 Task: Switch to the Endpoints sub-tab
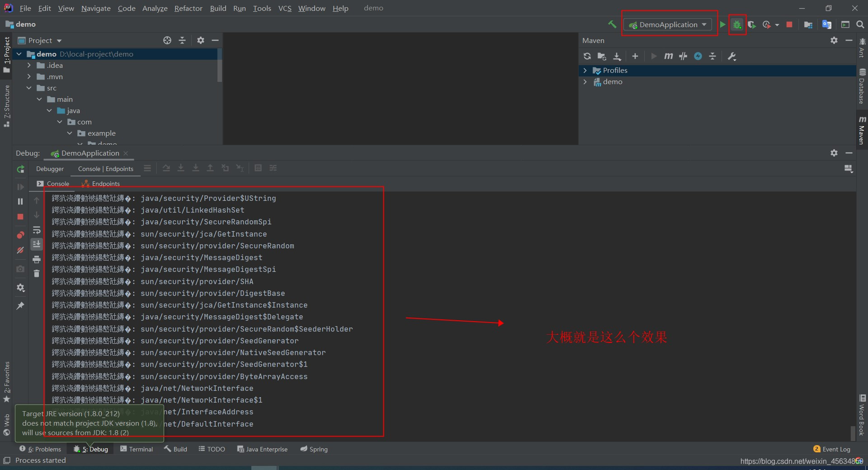pyautogui.click(x=101, y=184)
